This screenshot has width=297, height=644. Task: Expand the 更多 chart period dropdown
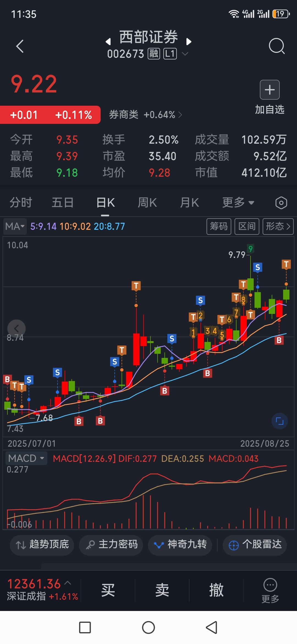pos(238,203)
